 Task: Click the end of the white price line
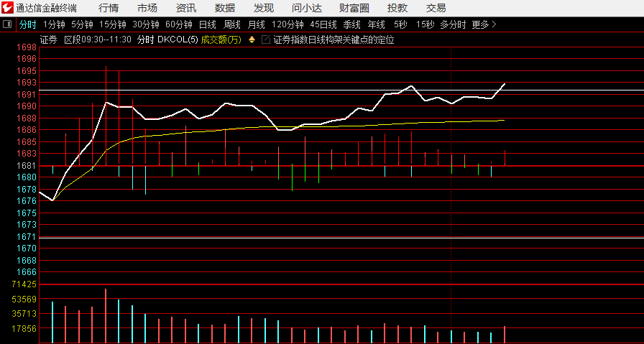click(505, 84)
